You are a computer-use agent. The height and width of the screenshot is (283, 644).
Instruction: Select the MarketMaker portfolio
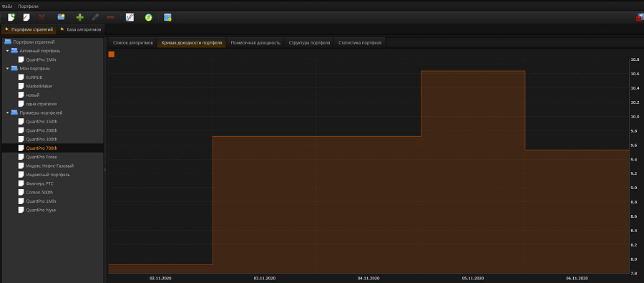[39, 86]
